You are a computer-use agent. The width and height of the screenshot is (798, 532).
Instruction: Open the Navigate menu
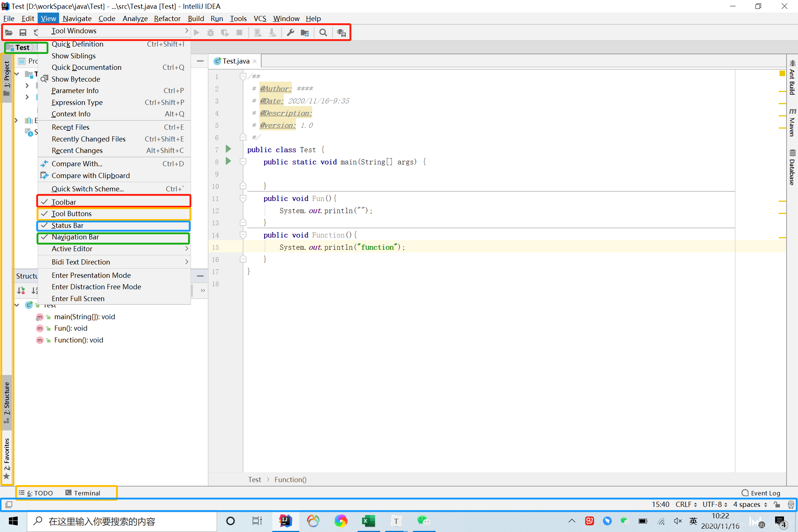[77, 18]
